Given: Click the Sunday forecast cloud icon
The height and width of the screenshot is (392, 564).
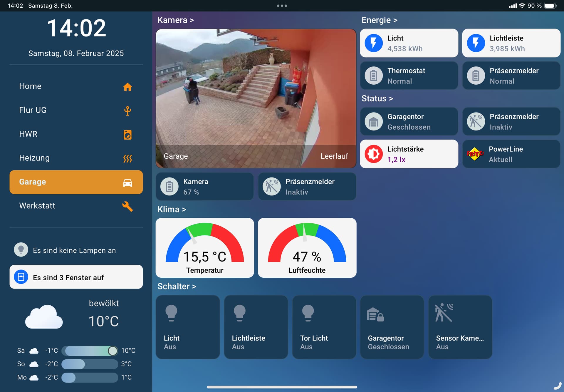Looking at the screenshot, I should click(34, 364).
